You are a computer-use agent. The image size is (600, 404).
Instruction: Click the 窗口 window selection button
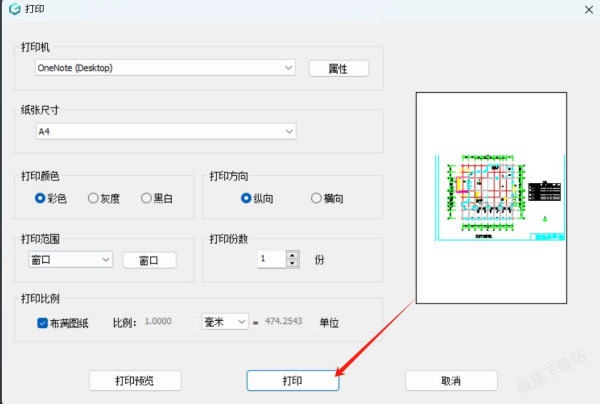click(150, 261)
